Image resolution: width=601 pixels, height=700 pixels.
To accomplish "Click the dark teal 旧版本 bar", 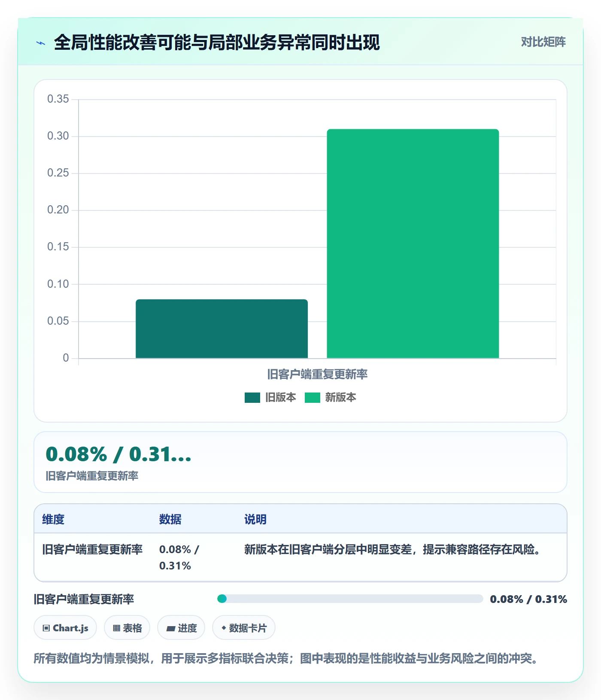I will [222, 329].
